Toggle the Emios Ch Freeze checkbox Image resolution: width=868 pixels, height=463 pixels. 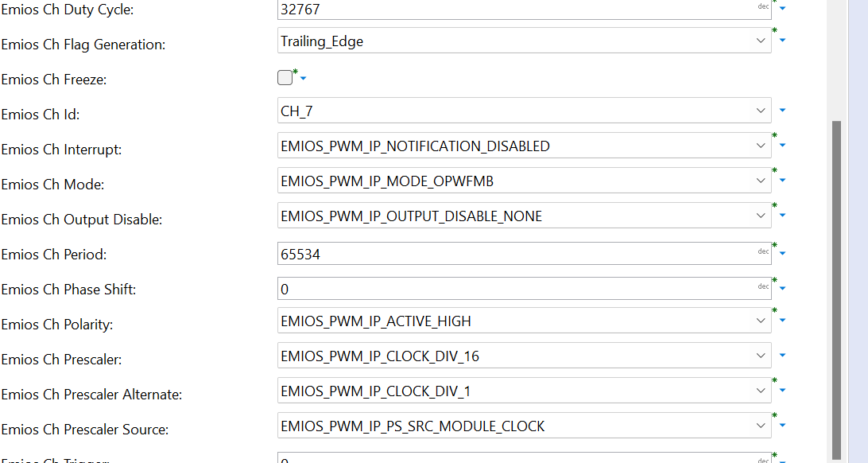point(284,77)
